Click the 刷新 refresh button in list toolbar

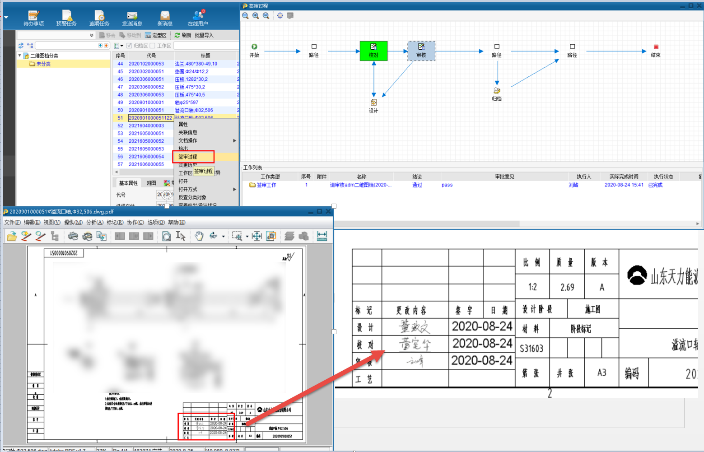pos(186,35)
